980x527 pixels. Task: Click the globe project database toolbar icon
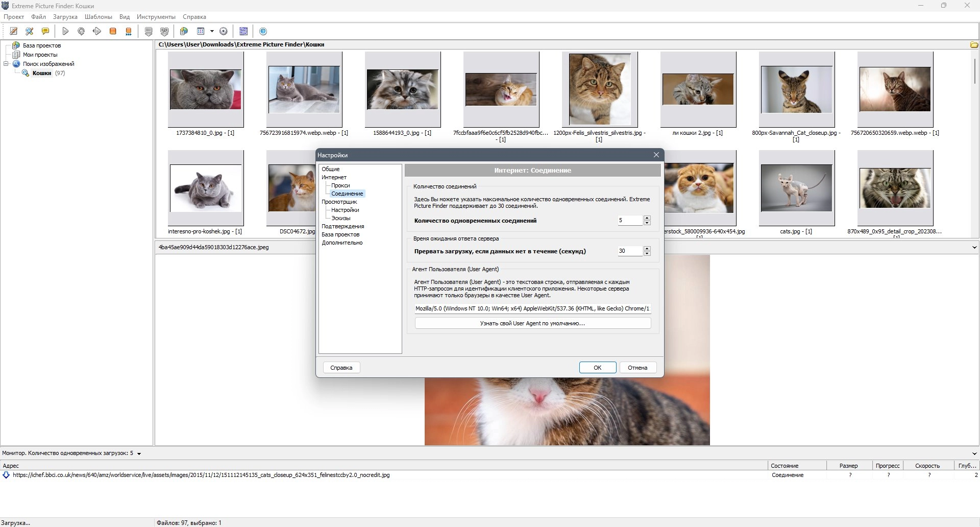coord(184,31)
